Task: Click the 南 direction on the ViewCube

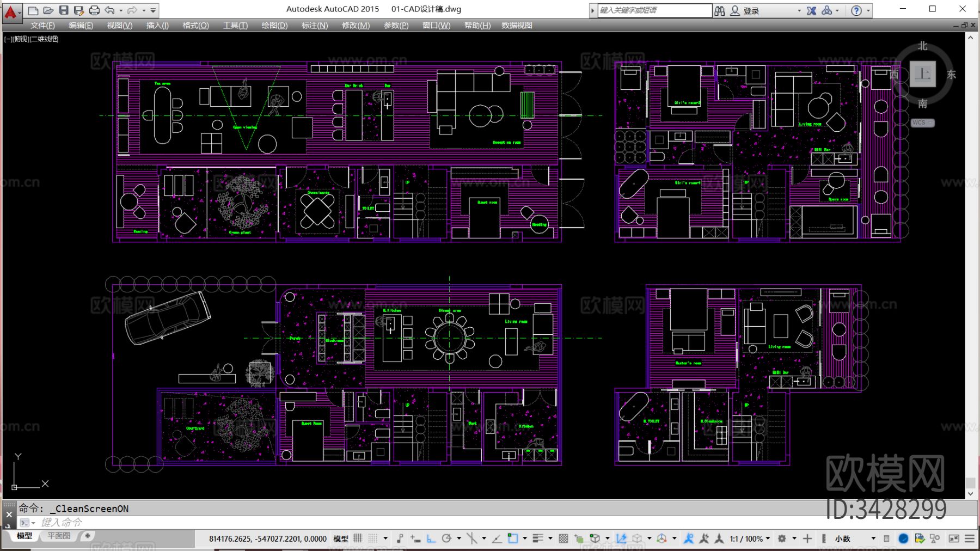Action: [922, 103]
